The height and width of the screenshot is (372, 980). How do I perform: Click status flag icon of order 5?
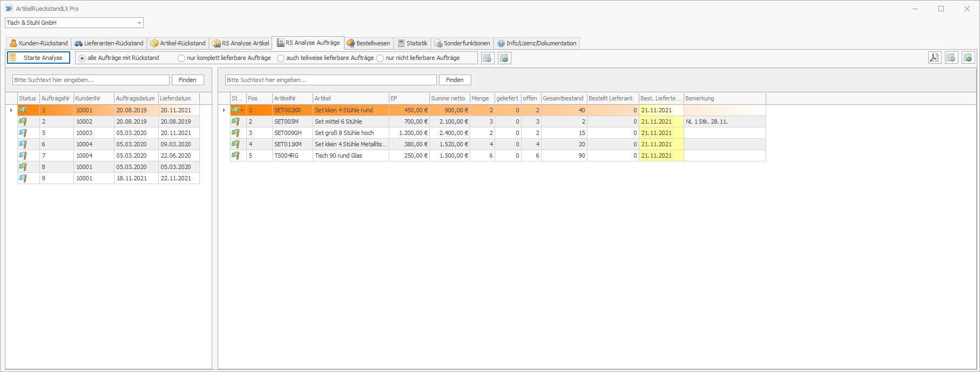[x=23, y=133]
